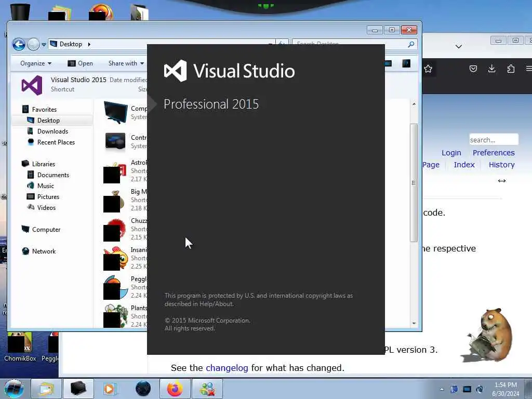This screenshot has height=399, width=532.
Task: Click the Messenger people taskbar icon
Action: 207,389
